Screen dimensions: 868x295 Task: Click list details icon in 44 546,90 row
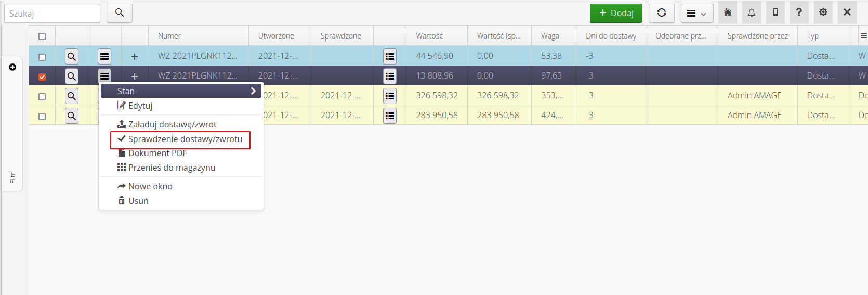[390, 56]
